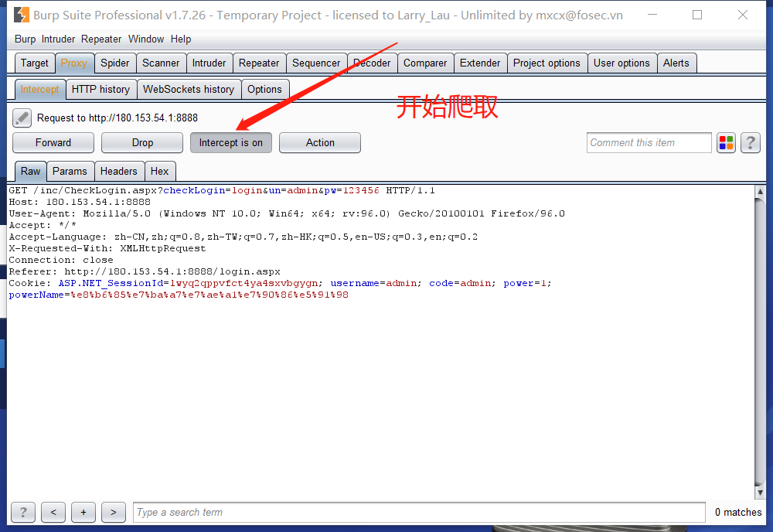The image size is (773, 532).
Task: Open the User options tab
Action: click(x=621, y=63)
